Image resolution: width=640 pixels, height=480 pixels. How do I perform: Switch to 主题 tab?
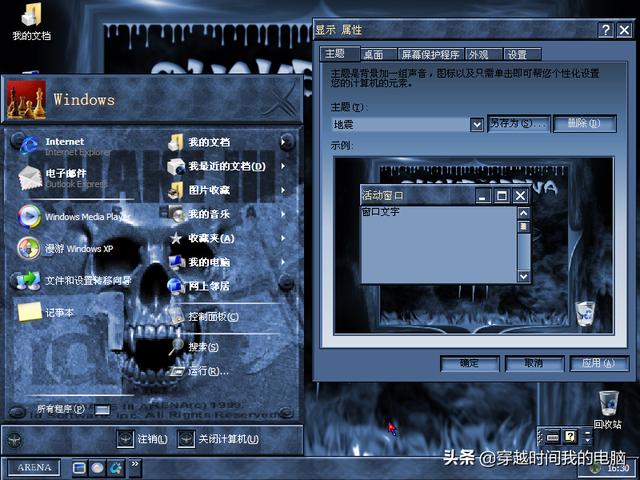(x=340, y=53)
